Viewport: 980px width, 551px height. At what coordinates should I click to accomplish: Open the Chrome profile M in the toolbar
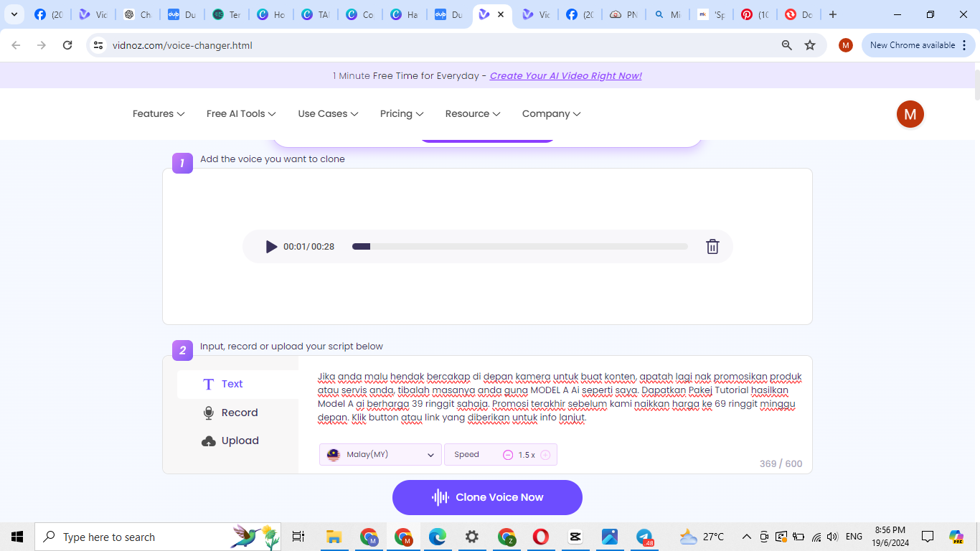[x=846, y=45]
